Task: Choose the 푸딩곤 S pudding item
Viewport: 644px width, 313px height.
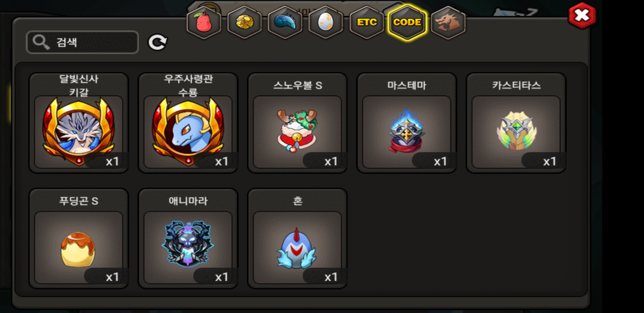Action: [x=79, y=239]
